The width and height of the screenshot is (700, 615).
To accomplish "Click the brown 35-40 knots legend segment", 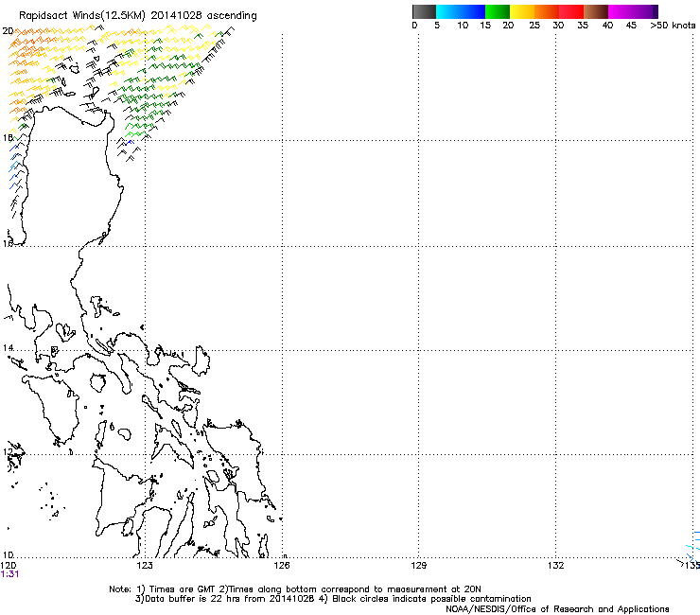I will 596,11.
